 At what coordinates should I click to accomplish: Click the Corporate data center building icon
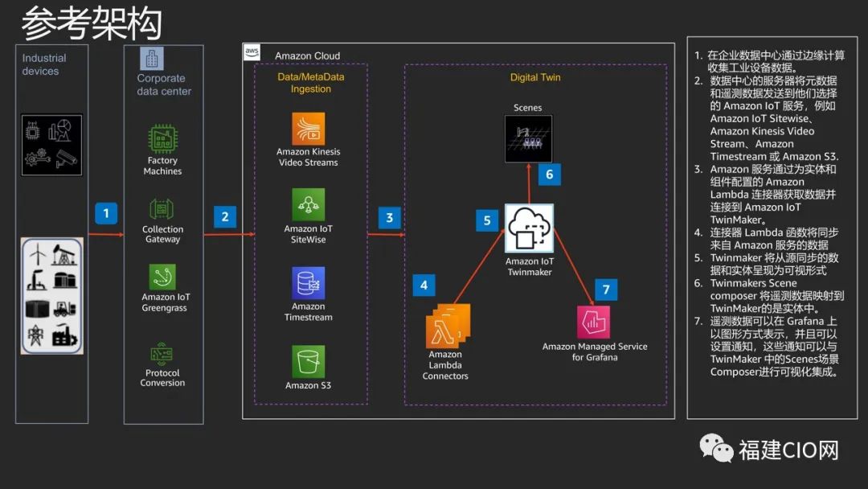pos(152,58)
